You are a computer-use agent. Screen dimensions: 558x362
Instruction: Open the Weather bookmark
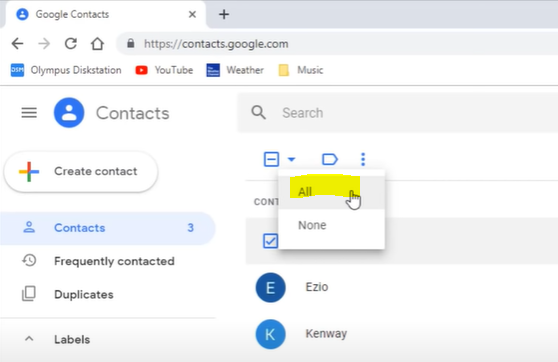(x=235, y=70)
